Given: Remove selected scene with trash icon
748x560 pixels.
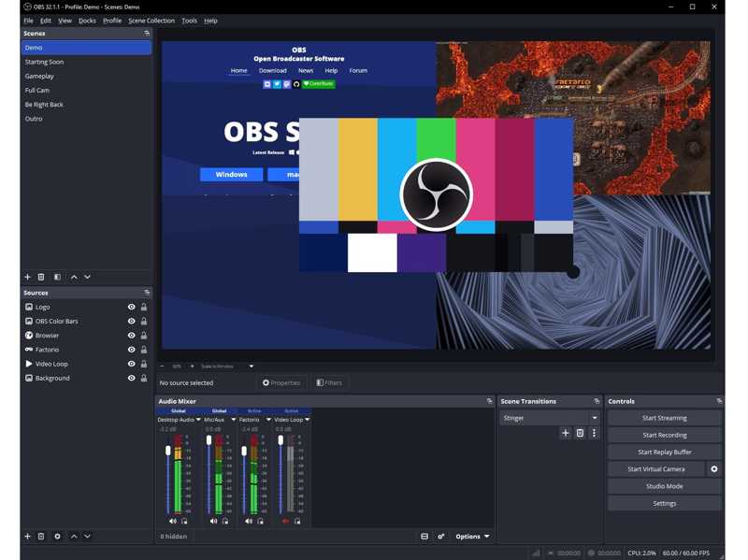Looking at the screenshot, I should [x=41, y=277].
